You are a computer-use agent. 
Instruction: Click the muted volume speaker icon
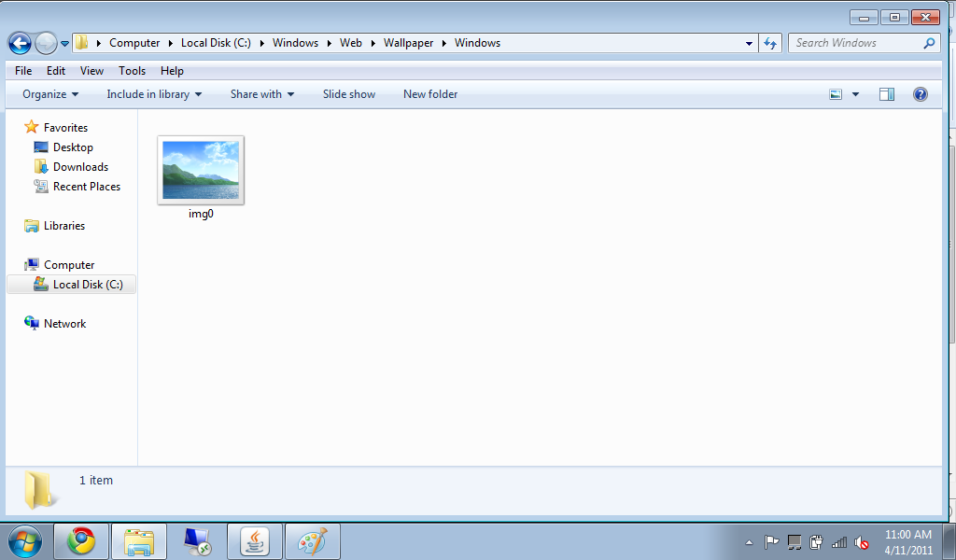[x=862, y=542]
